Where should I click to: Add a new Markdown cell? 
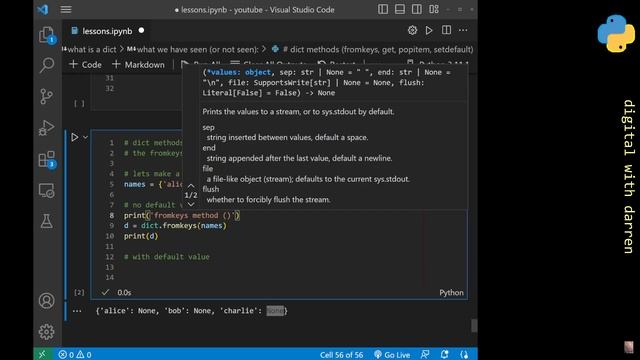pyautogui.click(x=138, y=64)
